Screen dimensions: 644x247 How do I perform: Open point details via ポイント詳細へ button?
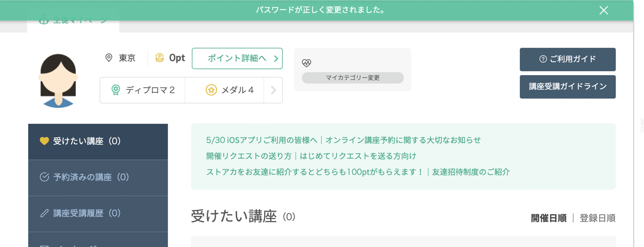[237, 58]
